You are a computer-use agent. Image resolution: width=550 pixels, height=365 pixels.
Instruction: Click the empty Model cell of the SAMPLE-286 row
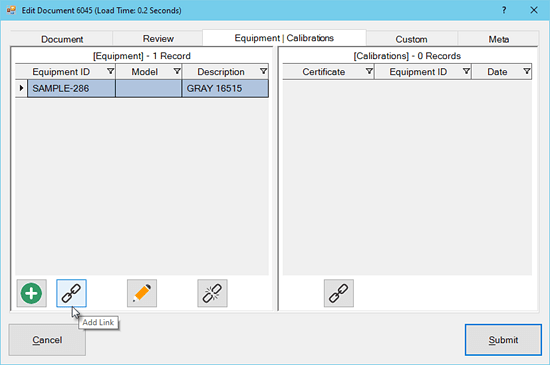click(148, 88)
